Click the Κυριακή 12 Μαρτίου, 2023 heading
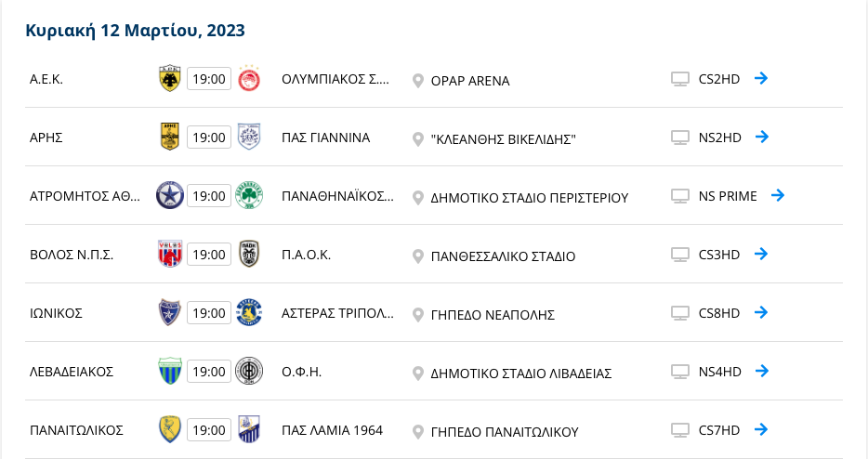The image size is (868, 459). point(135,31)
